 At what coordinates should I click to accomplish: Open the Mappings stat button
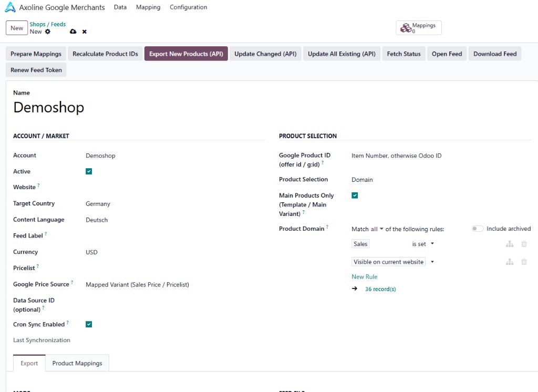[x=419, y=28]
